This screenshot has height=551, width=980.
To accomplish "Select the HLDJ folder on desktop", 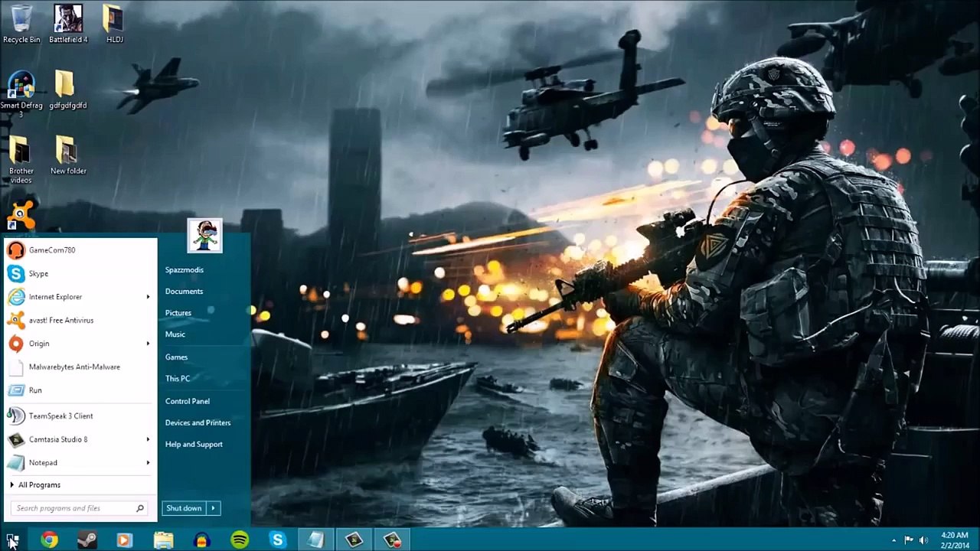I will pyautogui.click(x=114, y=24).
